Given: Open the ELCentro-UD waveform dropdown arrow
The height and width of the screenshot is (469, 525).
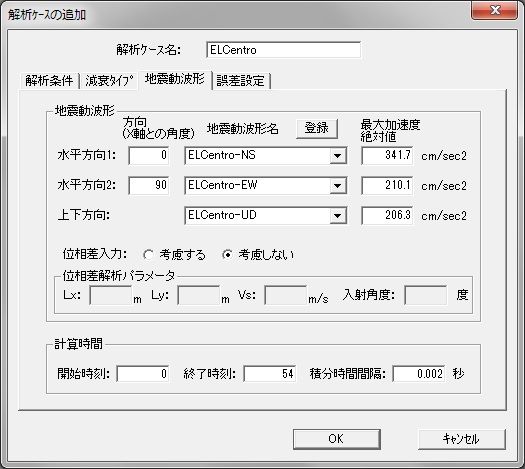Looking at the screenshot, I should click(338, 216).
